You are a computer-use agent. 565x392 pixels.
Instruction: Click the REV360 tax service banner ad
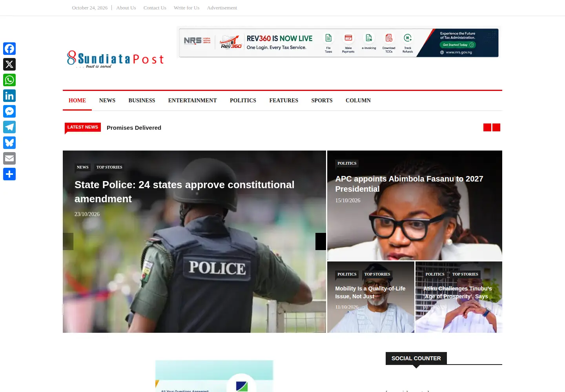(339, 43)
